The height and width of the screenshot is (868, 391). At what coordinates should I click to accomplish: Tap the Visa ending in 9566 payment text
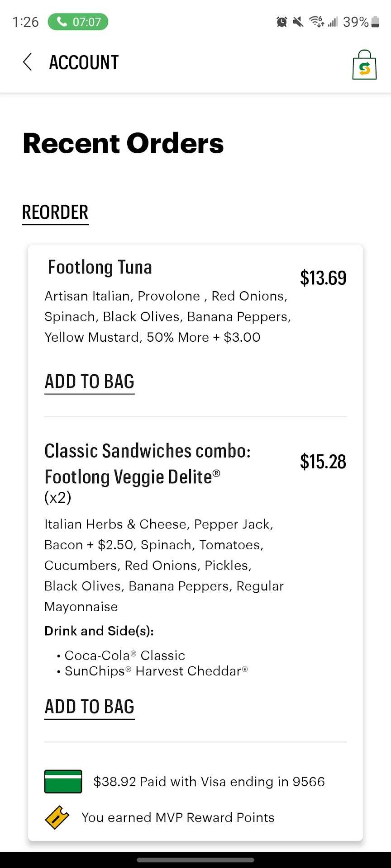[209, 782]
